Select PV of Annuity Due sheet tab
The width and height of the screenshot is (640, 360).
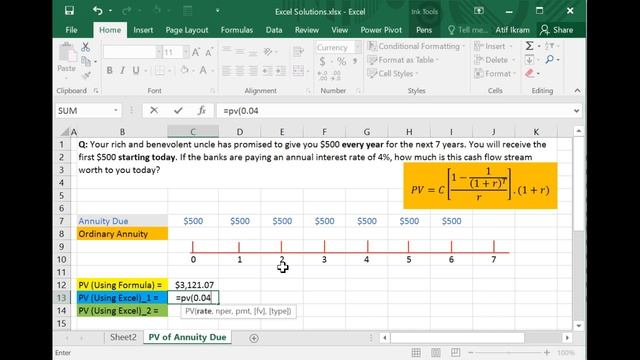[187, 337]
